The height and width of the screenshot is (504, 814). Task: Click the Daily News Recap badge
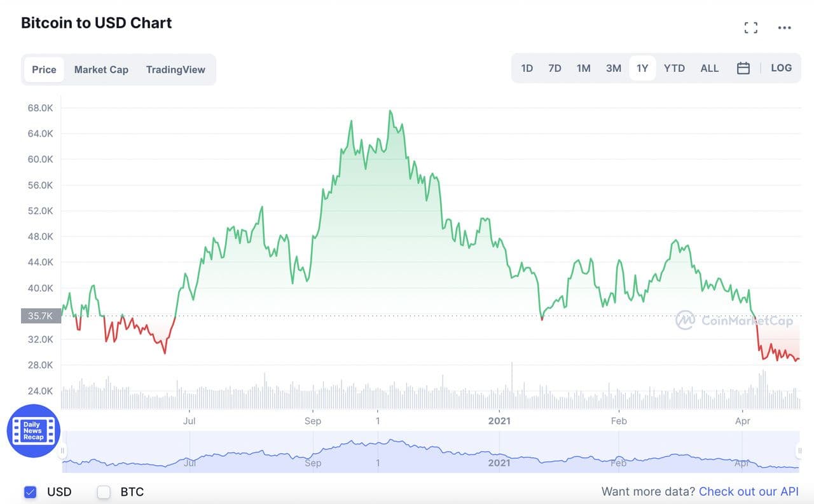[x=33, y=430]
